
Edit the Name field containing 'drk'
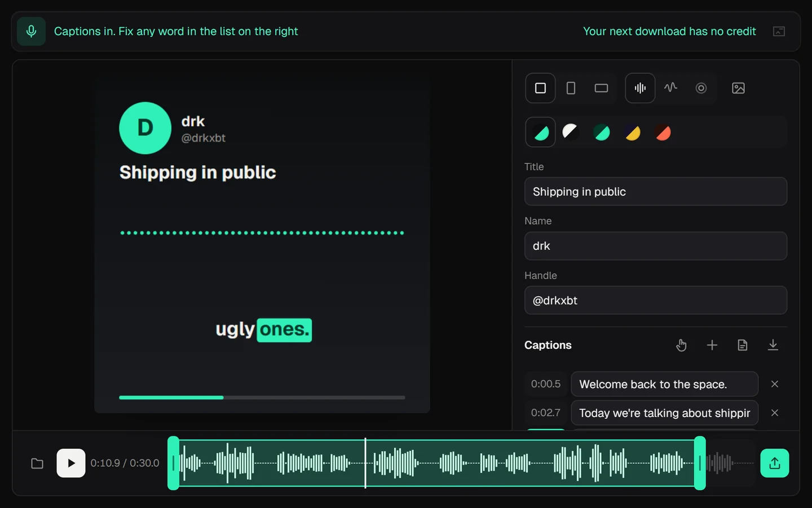tap(656, 246)
